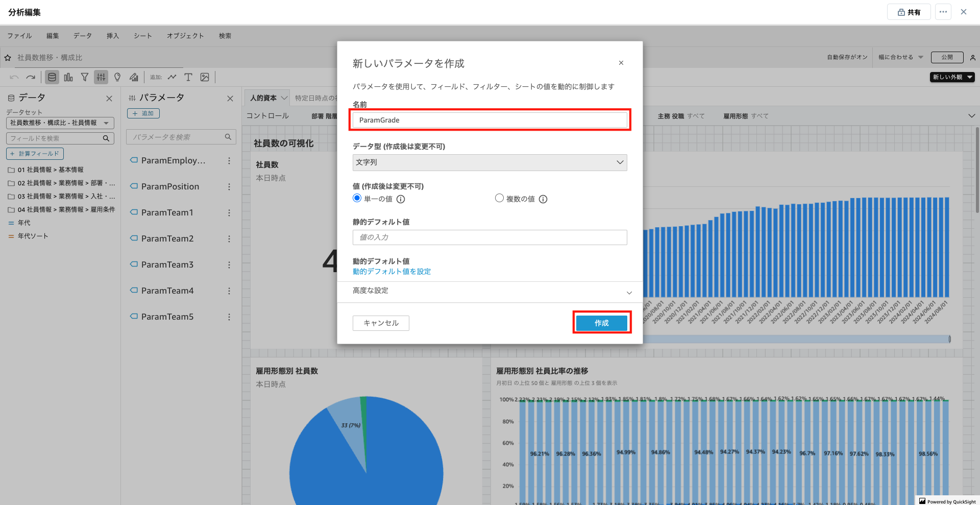Add a text box with T icon
This screenshot has width=980, height=505.
coord(188,77)
